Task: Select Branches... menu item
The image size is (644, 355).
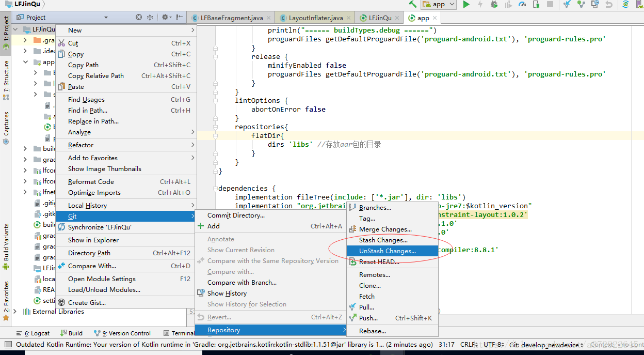Action: 392,207
